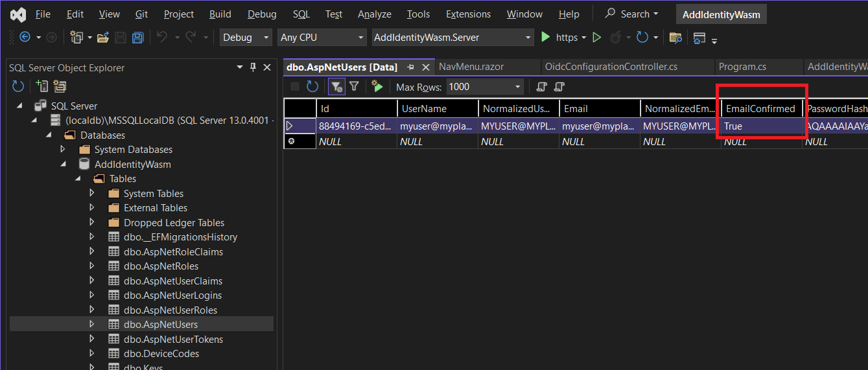Open the AddIdentityWasm.Server startup project dropdown
Image resolution: width=868 pixels, height=370 pixels.
pos(452,38)
